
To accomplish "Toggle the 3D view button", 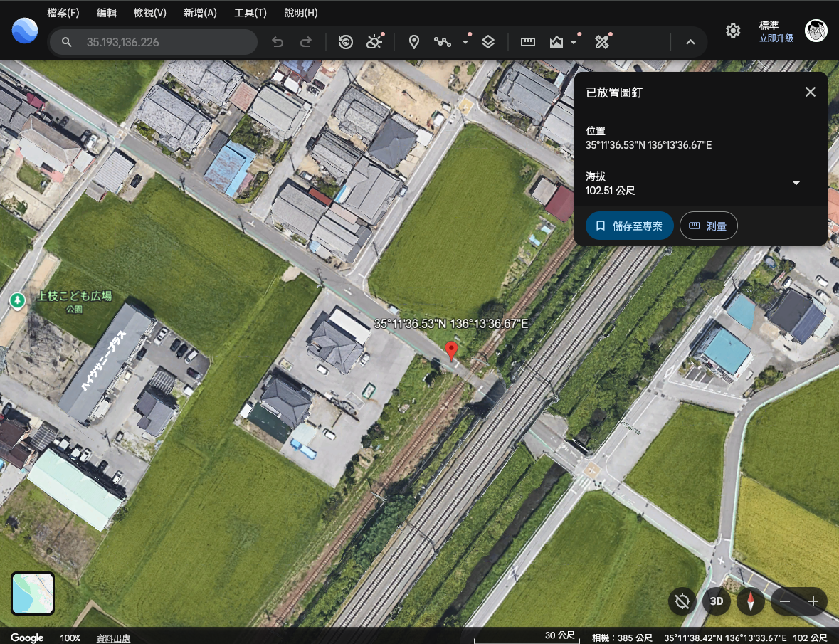I will pos(717,601).
